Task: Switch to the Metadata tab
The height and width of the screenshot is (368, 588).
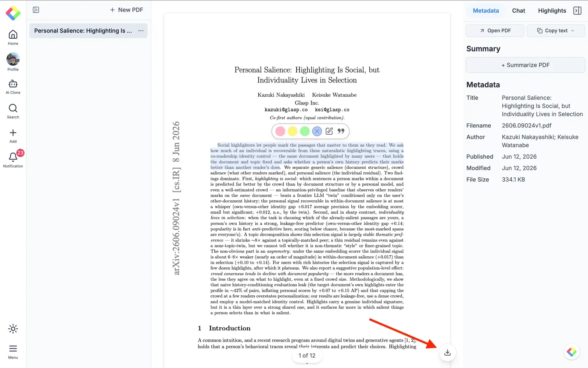Action: tap(486, 11)
